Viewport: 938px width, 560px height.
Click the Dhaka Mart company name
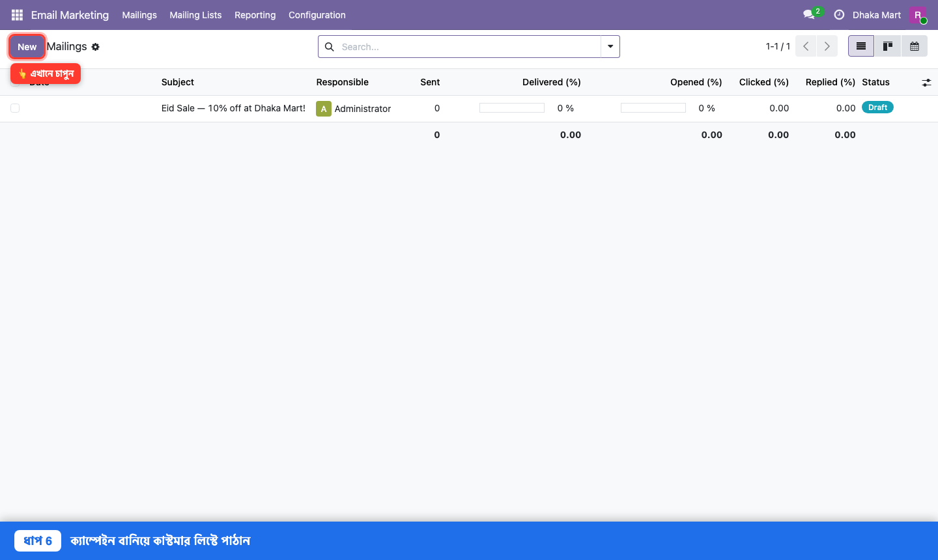click(877, 15)
